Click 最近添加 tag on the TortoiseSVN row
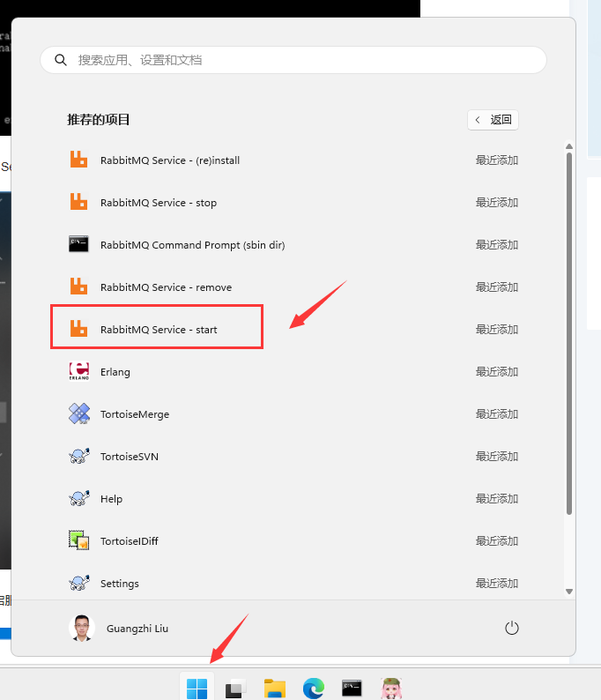The height and width of the screenshot is (700, 601). pos(497,457)
